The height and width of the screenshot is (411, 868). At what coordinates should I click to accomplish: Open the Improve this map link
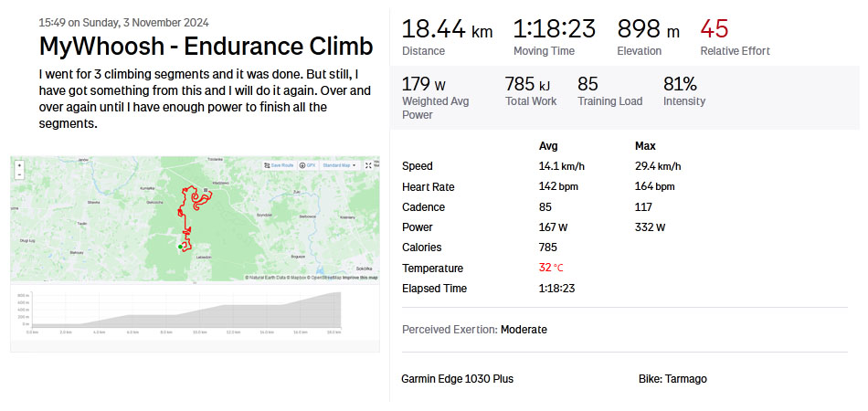click(360, 278)
